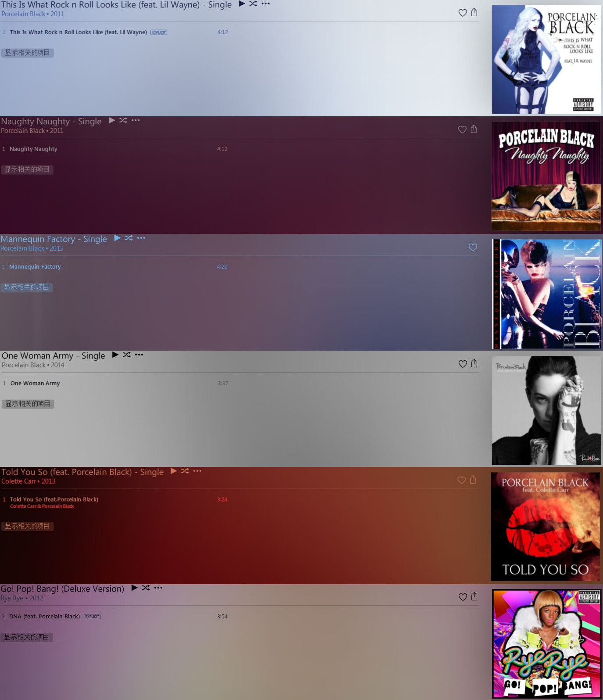Open more options for 'Mannequin Factory - Single'
Viewport: 603px width, 700px height.
tap(141, 238)
